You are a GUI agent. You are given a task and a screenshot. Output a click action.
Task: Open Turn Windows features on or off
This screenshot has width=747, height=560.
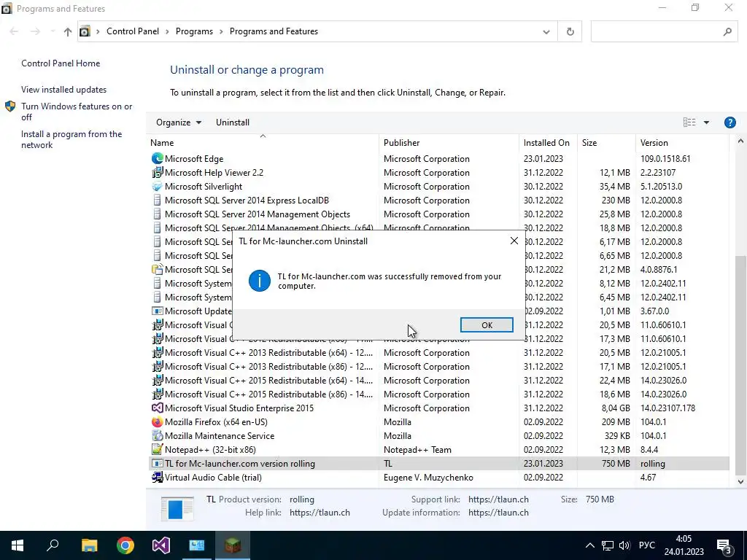click(x=76, y=112)
